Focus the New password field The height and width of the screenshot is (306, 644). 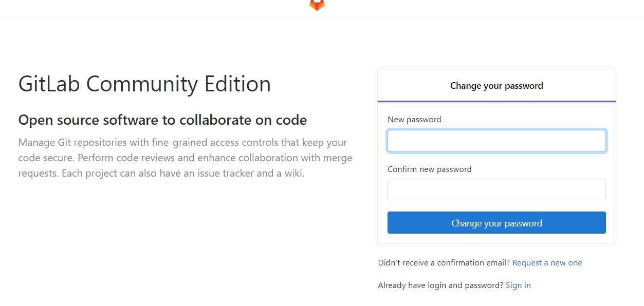[496, 141]
